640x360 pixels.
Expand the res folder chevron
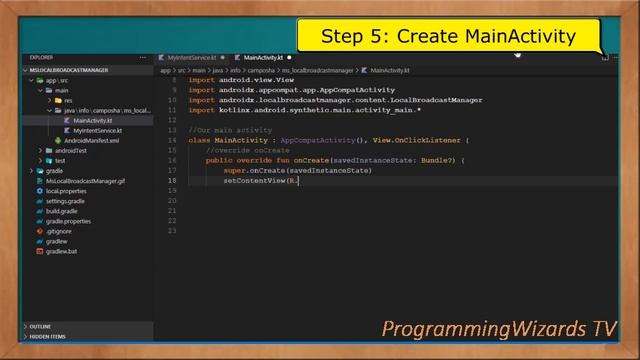pos(49,100)
